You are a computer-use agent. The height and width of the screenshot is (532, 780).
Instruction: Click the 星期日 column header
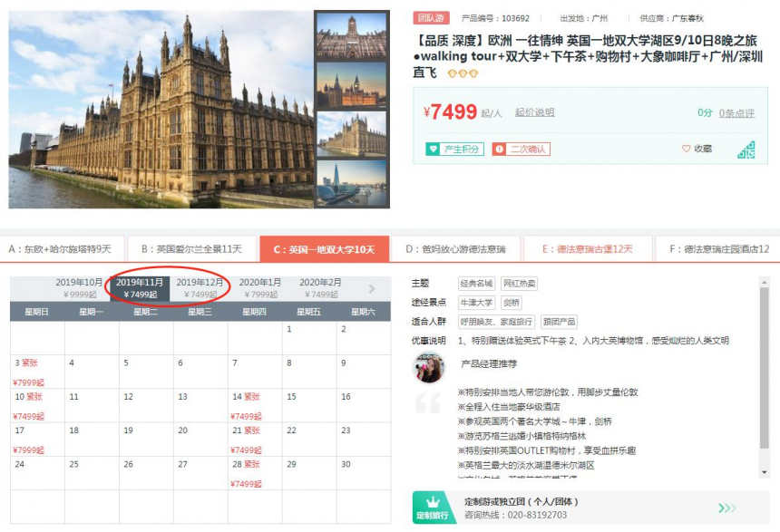(x=37, y=312)
